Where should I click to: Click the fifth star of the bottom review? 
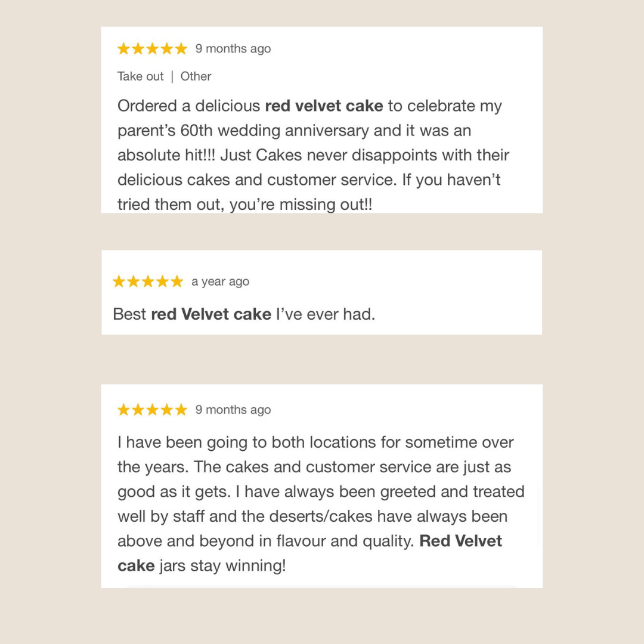point(181,410)
